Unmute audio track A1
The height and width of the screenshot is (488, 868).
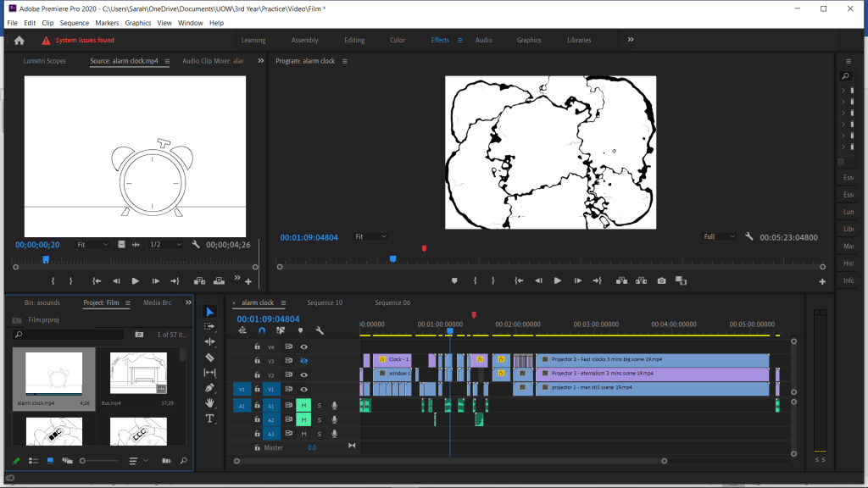point(303,406)
